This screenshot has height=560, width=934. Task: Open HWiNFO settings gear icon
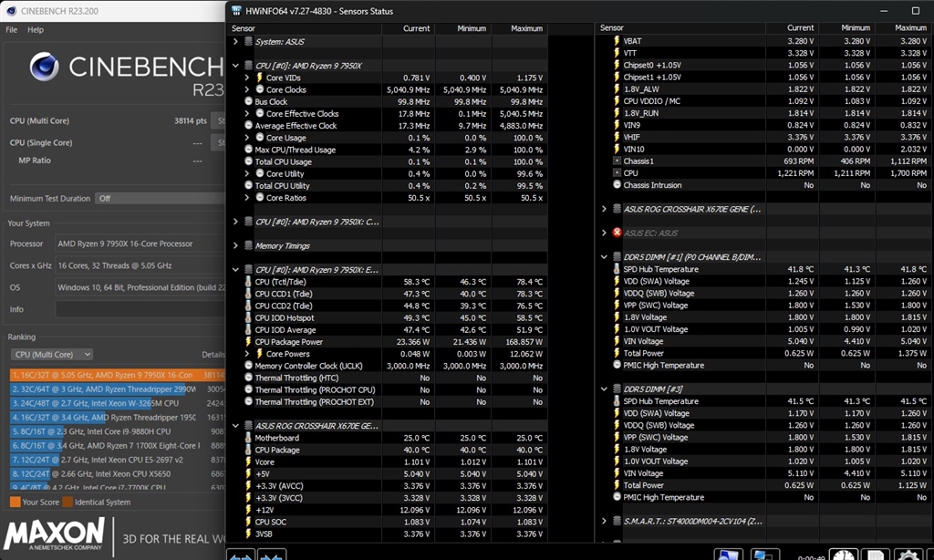point(908,555)
